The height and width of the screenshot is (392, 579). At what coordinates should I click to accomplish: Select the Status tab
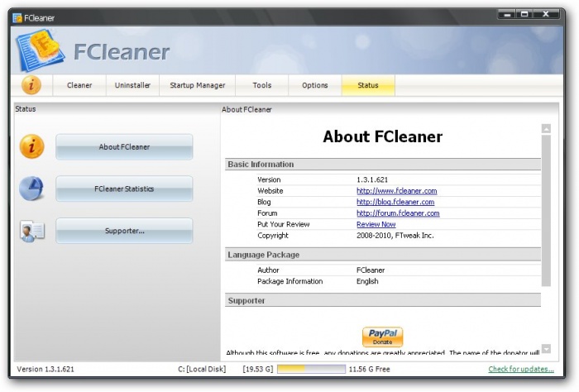point(368,85)
